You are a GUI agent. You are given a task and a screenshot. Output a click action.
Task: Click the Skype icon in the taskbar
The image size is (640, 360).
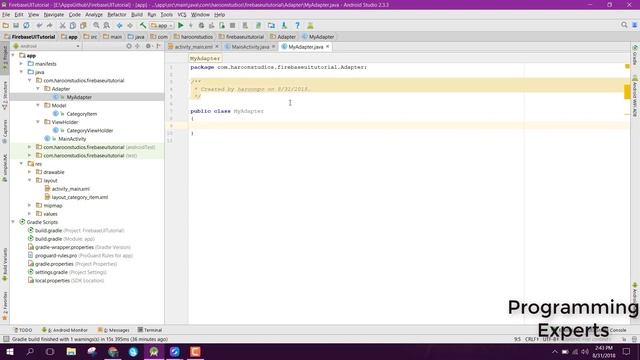(x=133, y=351)
